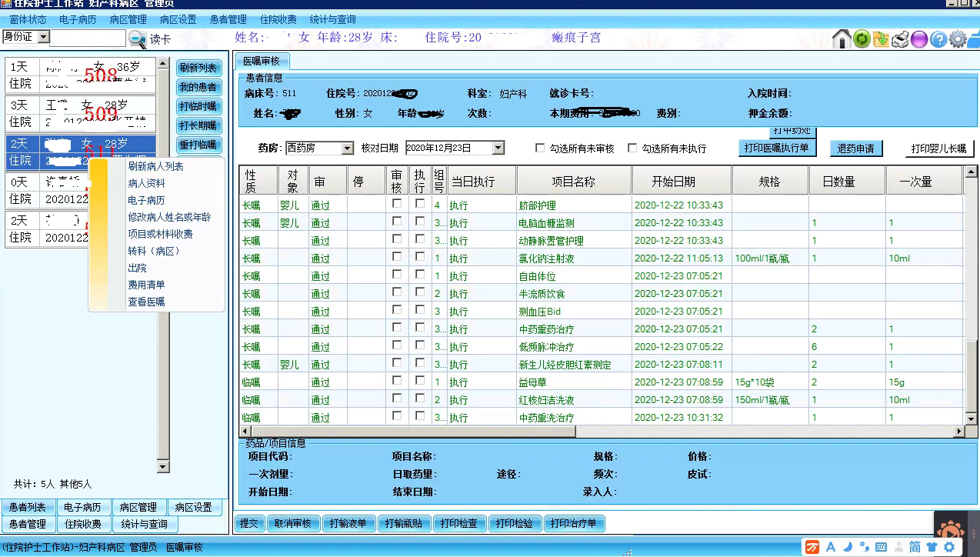This screenshot has width=980, height=557.
Task: Open settings via gray gear icon
Action: click(958, 38)
